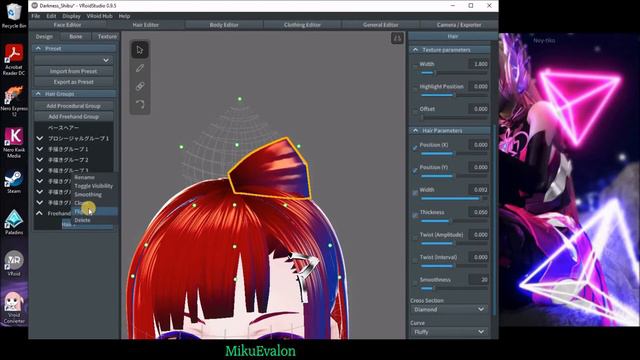Switch to Camera / Exporter tab
This screenshot has height=360, width=640.
pos(459,25)
